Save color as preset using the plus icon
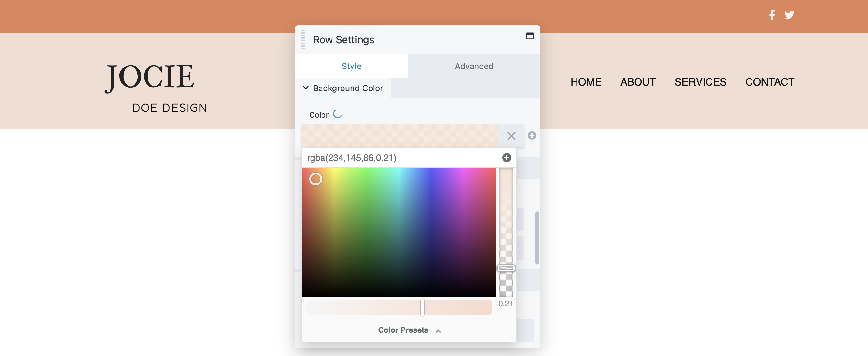 (532, 136)
